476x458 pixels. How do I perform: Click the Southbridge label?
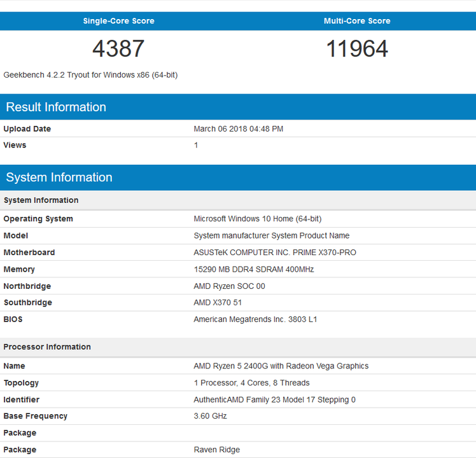[x=27, y=303]
